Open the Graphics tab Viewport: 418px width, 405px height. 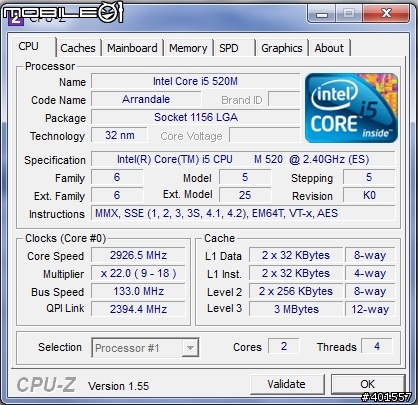click(x=282, y=48)
